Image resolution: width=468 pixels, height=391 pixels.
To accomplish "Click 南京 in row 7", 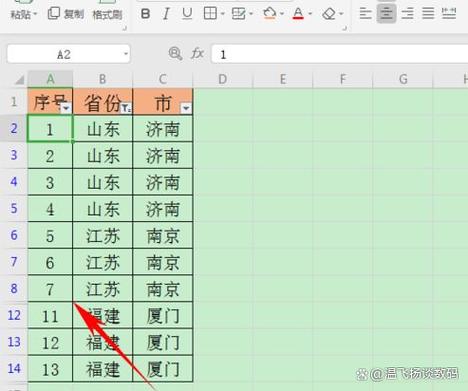I will [163, 262].
